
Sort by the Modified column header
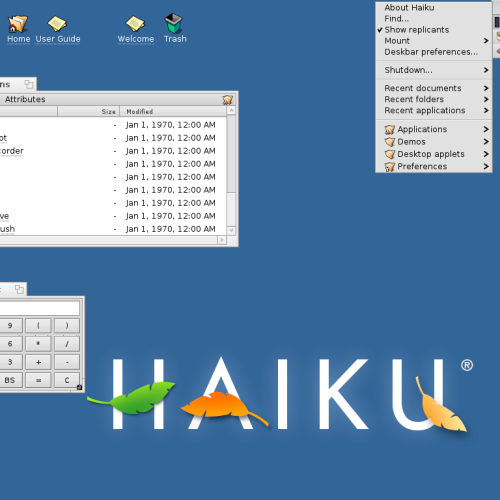pyautogui.click(x=173, y=112)
